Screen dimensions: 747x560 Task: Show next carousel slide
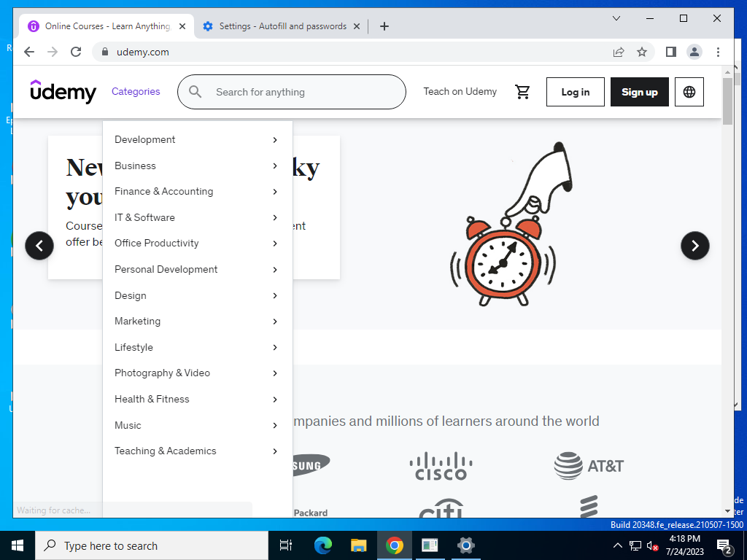(694, 246)
